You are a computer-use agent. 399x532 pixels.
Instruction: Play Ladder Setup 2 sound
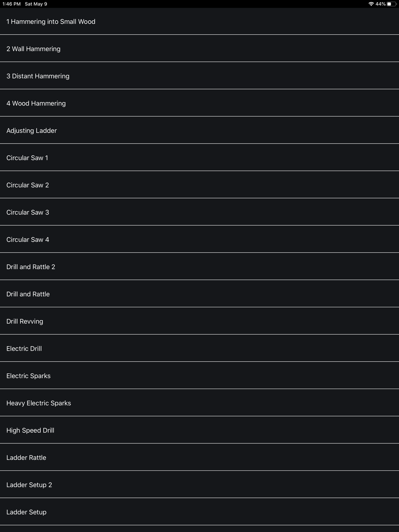coord(199,485)
